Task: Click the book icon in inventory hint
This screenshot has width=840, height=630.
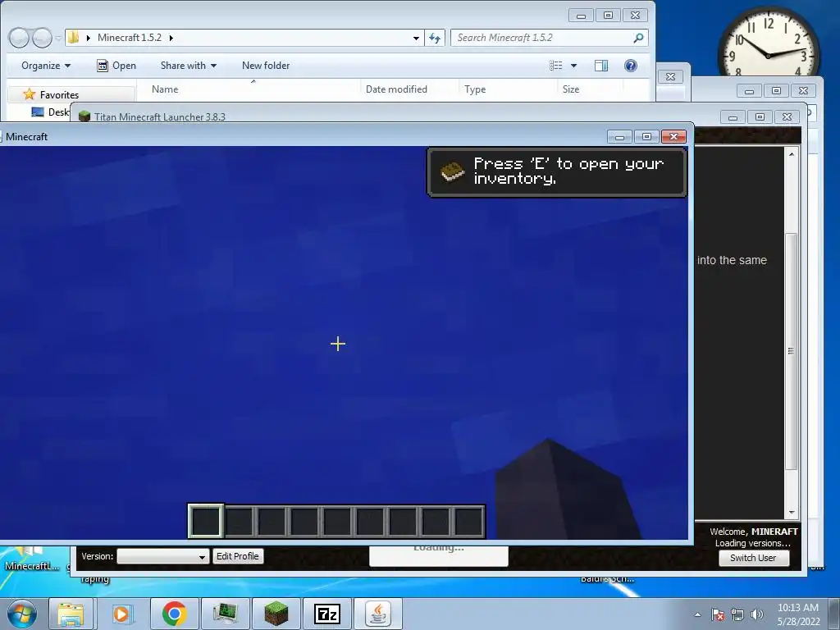Action: [452, 171]
